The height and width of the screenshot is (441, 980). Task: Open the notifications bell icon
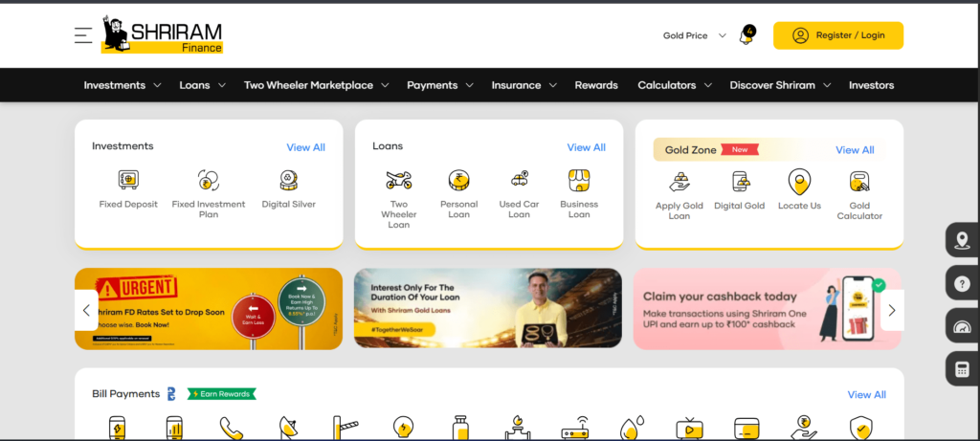[746, 35]
